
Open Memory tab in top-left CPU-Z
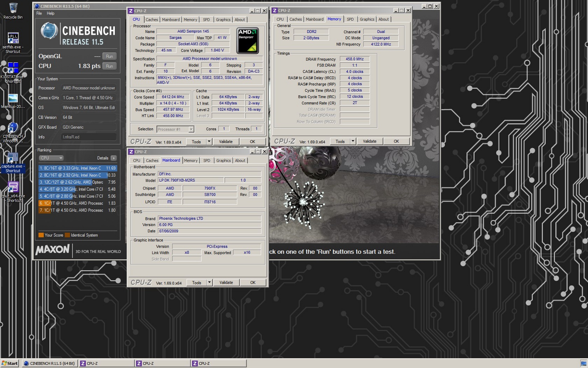point(191,20)
